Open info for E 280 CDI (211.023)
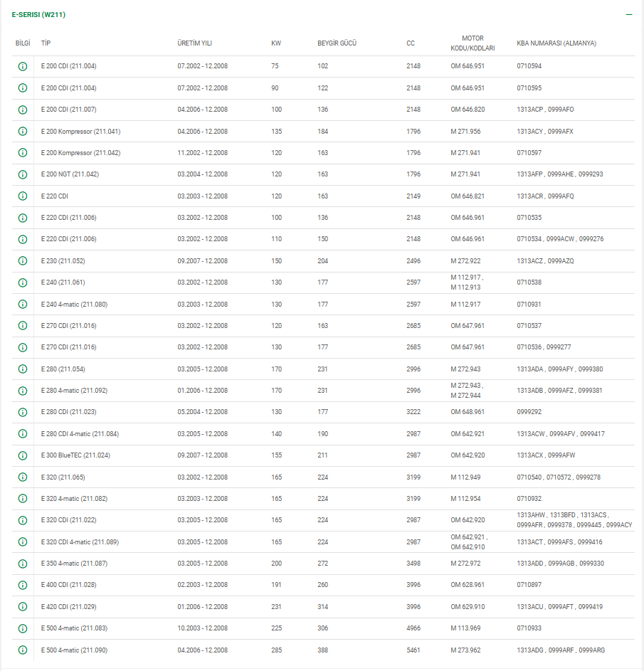Viewport: 644px width, 671px height. pyautogui.click(x=23, y=413)
